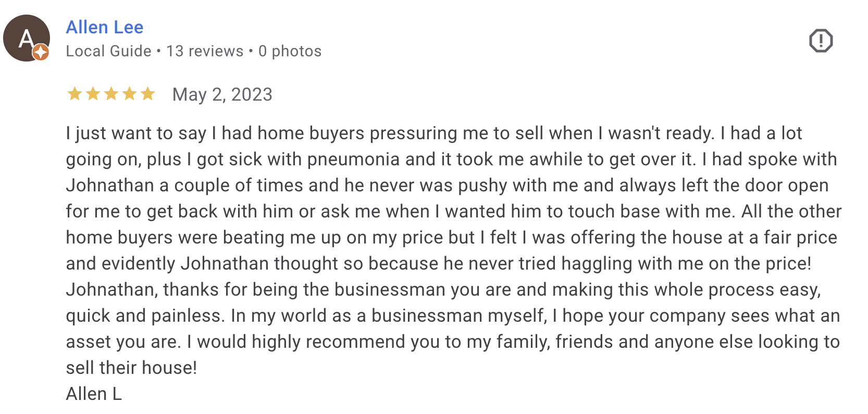Image resolution: width=868 pixels, height=414 pixels.
Task: Click the first rating star
Action: pos(75,94)
